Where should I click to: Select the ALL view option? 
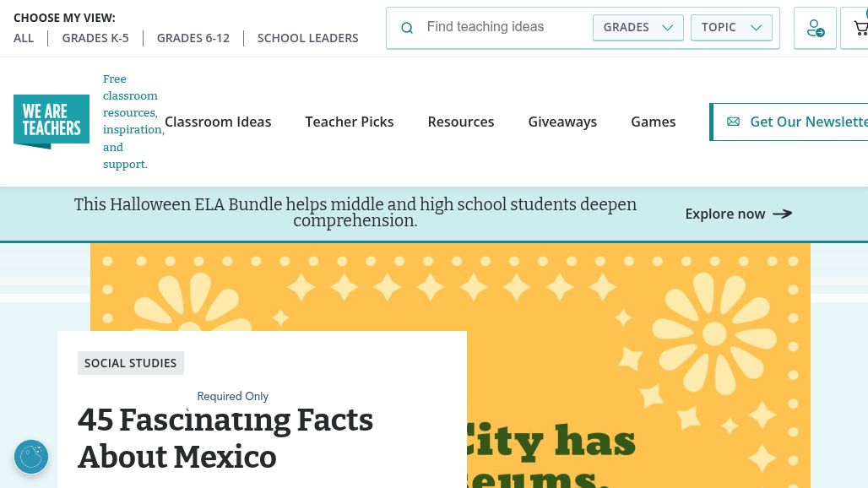click(24, 38)
